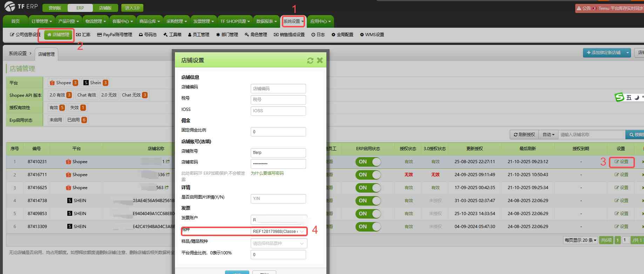Toggle ERP status for store 87410231
644x274 pixels.
pos(368,162)
